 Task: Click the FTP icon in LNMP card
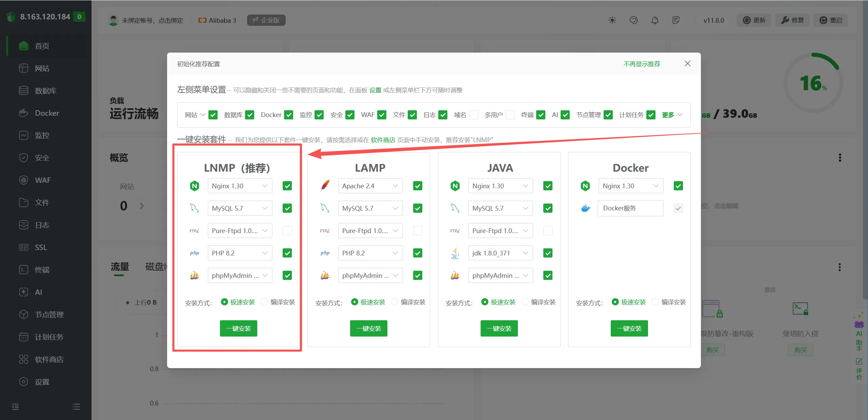[195, 231]
